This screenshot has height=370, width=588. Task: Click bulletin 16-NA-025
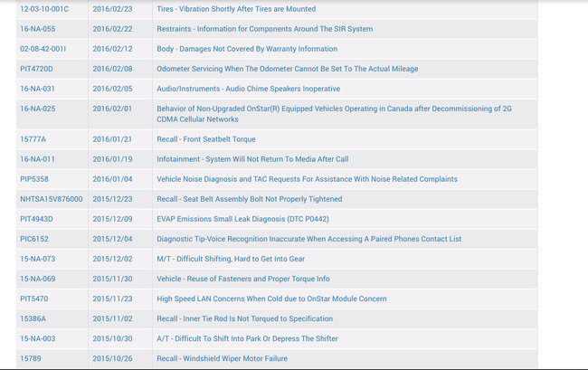37,109
